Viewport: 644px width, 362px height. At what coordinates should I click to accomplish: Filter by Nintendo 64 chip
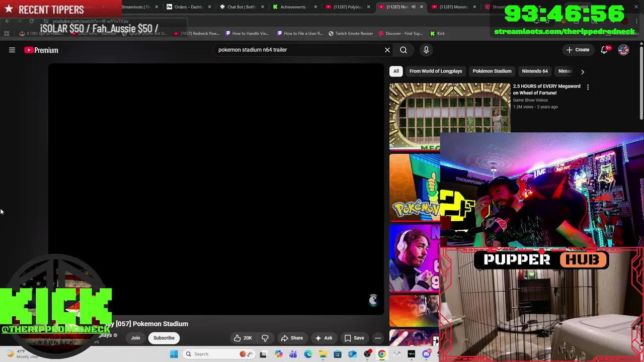click(535, 71)
